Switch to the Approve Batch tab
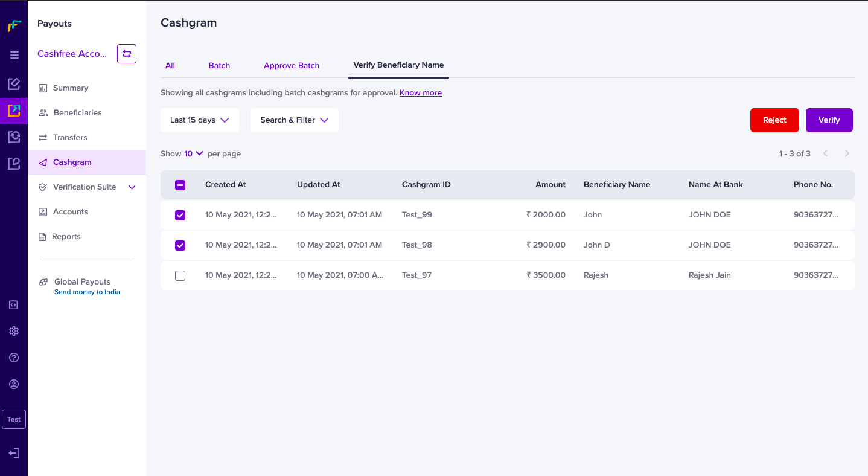Screen dimensions: 868x476 click(292, 65)
